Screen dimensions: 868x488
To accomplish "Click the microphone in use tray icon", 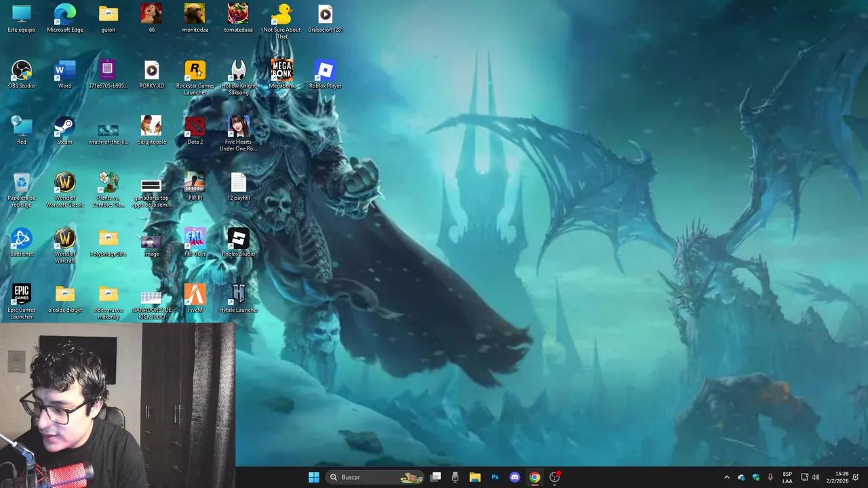I will [770, 477].
